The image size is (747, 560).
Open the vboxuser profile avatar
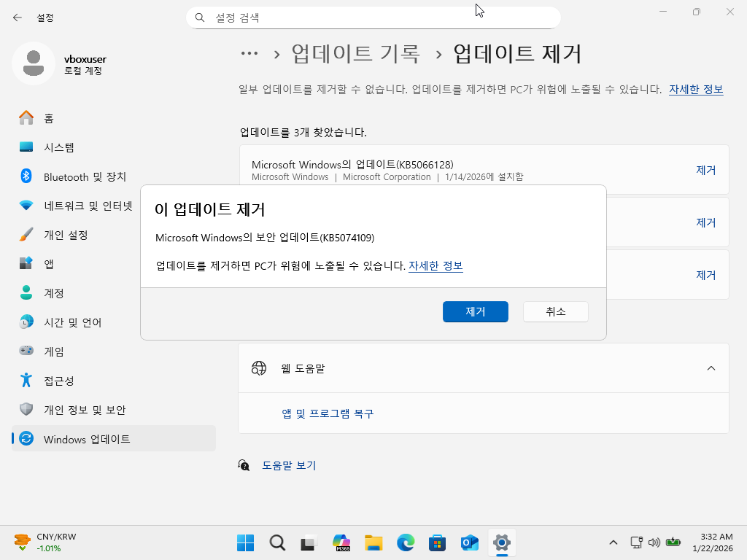(x=34, y=63)
